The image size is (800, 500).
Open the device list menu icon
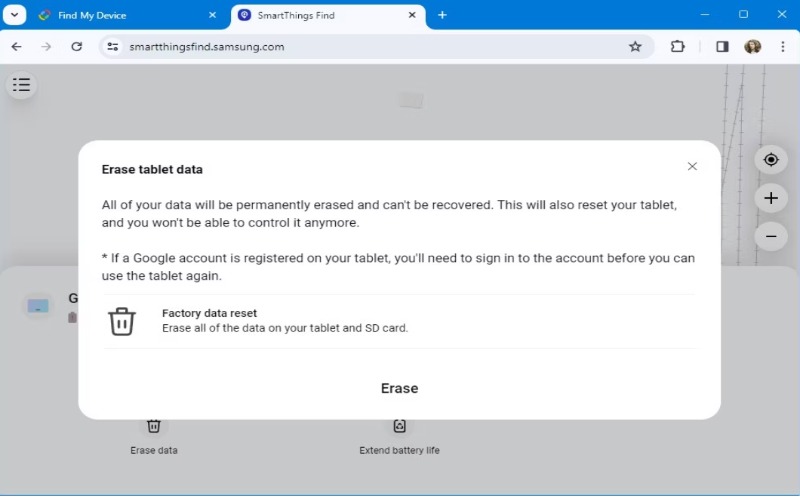pyautogui.click(x=21, y=85)
